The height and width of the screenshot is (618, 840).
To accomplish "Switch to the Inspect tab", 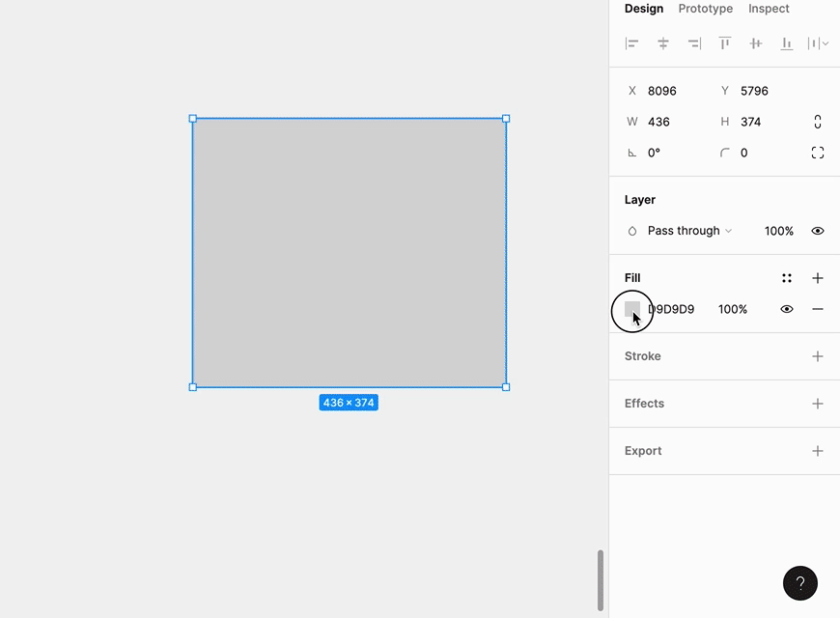I will tap(769, 9).
